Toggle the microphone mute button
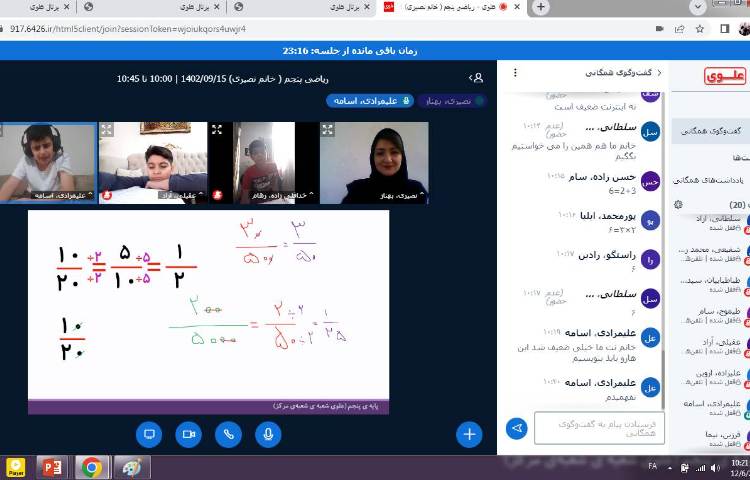The image size is (750, 480). coord(268,434)
